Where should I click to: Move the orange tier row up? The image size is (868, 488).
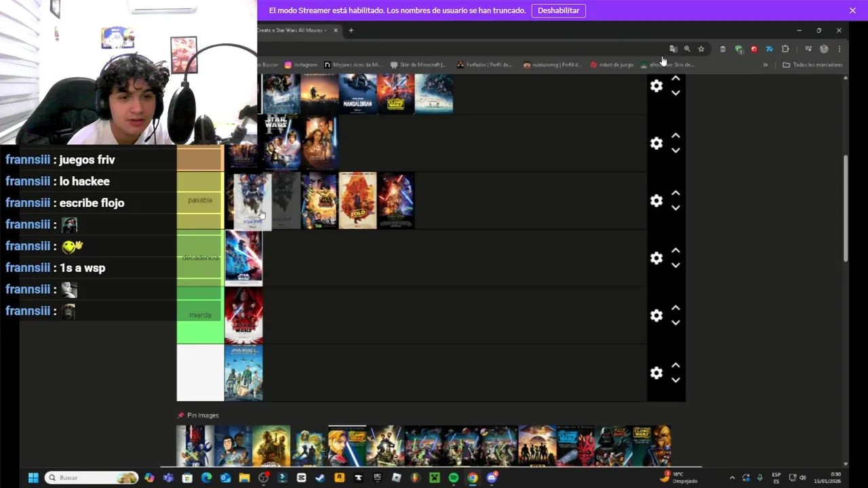click(675, 136)
